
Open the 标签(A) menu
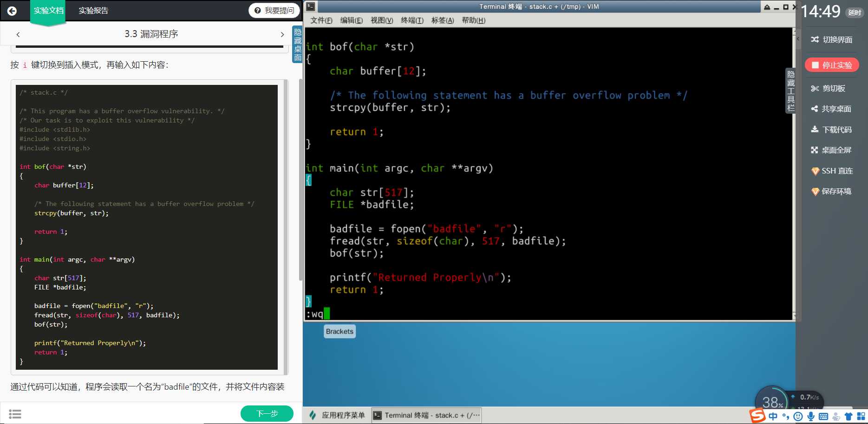point(443,20)
